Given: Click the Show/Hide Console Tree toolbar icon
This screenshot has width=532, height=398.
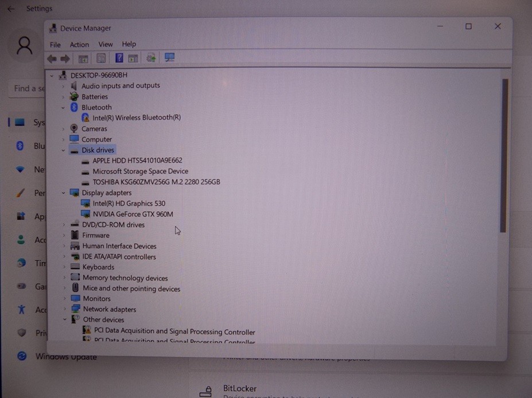Looking at the screenshot, I should click(x=83, y=58).
